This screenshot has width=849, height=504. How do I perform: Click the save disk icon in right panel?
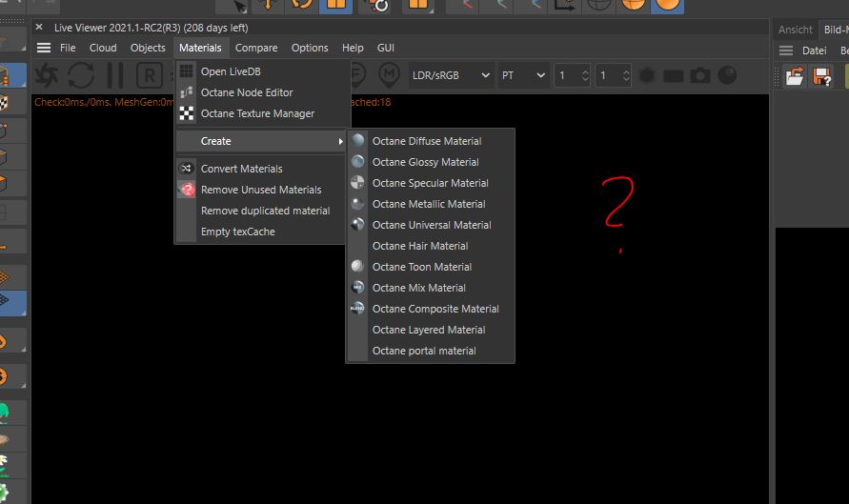[x=822, y=76]
